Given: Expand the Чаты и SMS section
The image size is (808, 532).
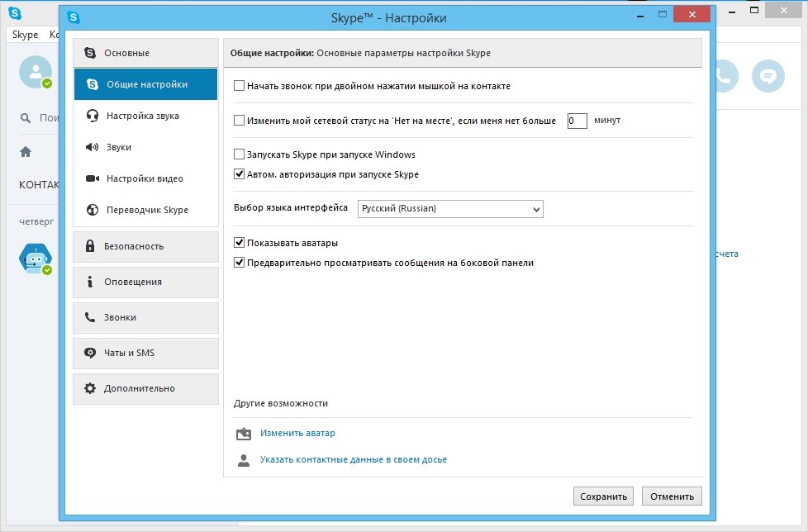Looking at the screenshot, I should [146, 353].
